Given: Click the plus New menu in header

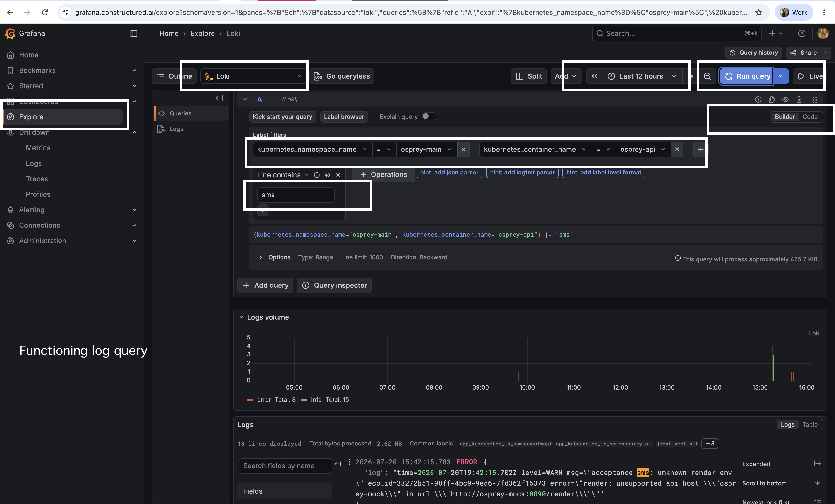Looking at the screenshot, I should click(x=776, y=33).
